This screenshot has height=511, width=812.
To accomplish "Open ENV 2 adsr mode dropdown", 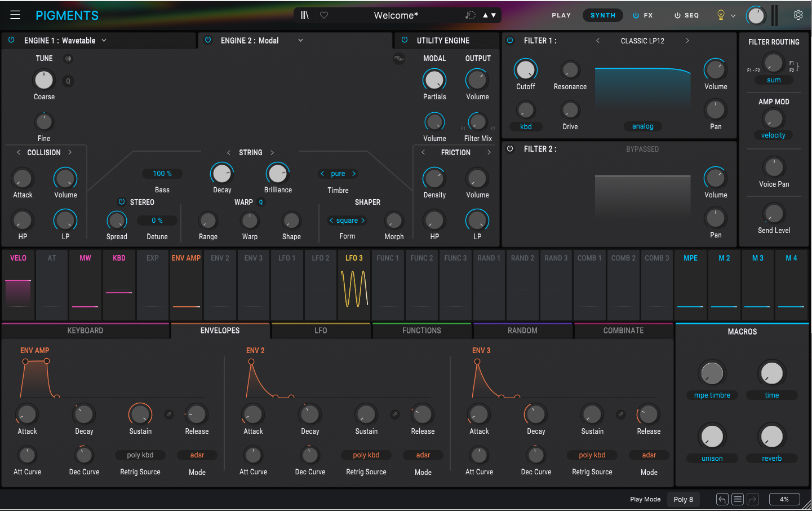I will 423,455.
